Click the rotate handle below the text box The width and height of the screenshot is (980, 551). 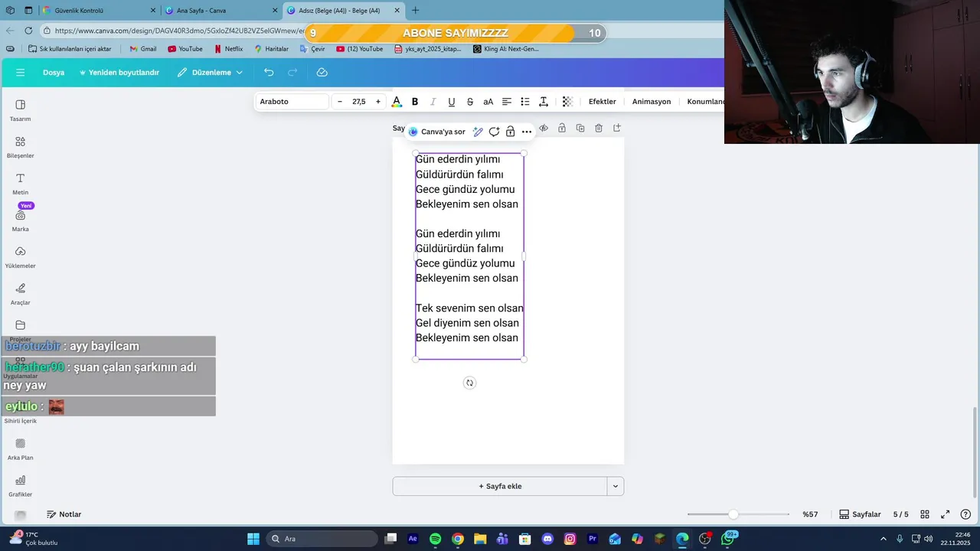point(470,383)
